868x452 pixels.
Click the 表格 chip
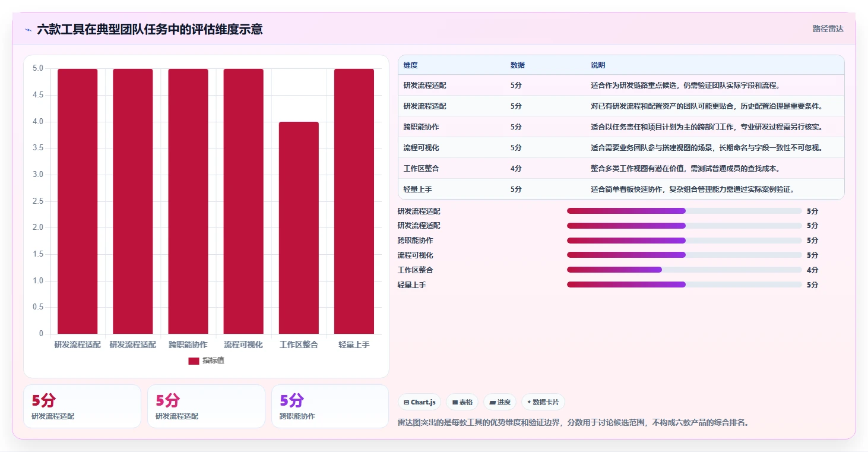coord(462,402)
